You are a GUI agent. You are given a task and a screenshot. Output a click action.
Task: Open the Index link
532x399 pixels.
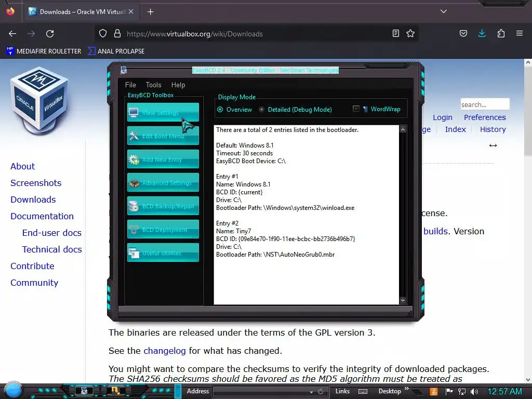[x=455, y=129]
